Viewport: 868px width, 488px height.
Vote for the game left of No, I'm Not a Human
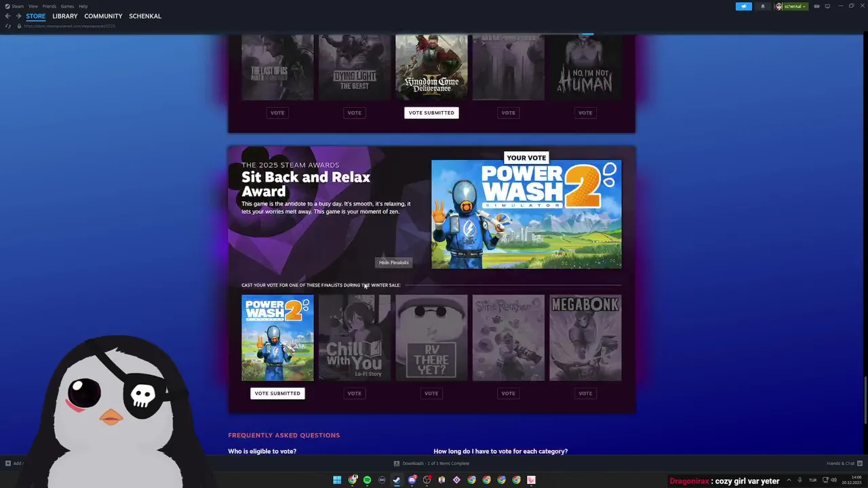tap(509, 113)
